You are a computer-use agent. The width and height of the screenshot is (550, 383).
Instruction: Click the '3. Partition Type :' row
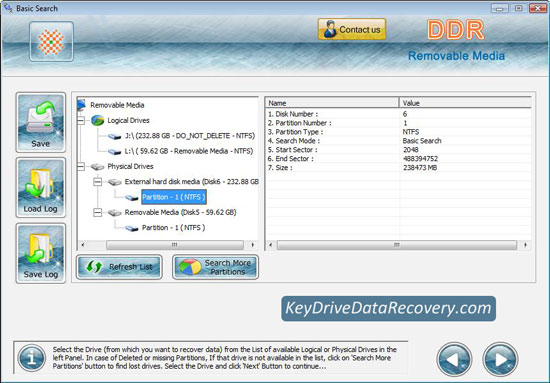398,132
